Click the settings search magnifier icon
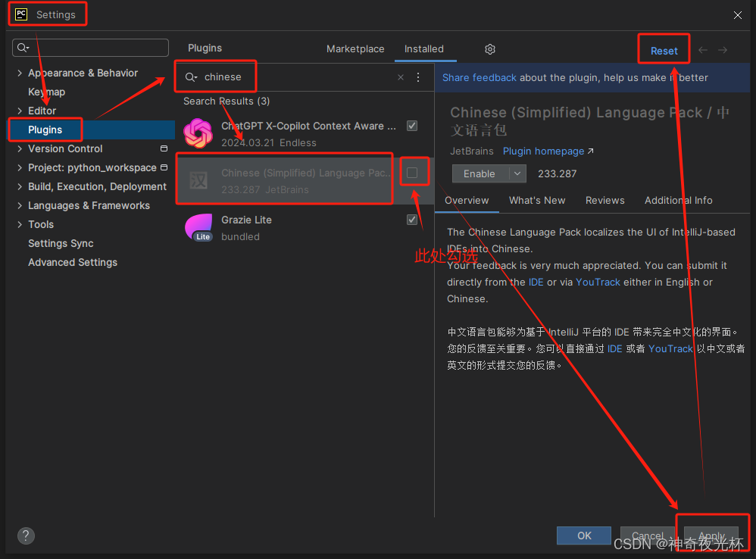 click(23, 48)
